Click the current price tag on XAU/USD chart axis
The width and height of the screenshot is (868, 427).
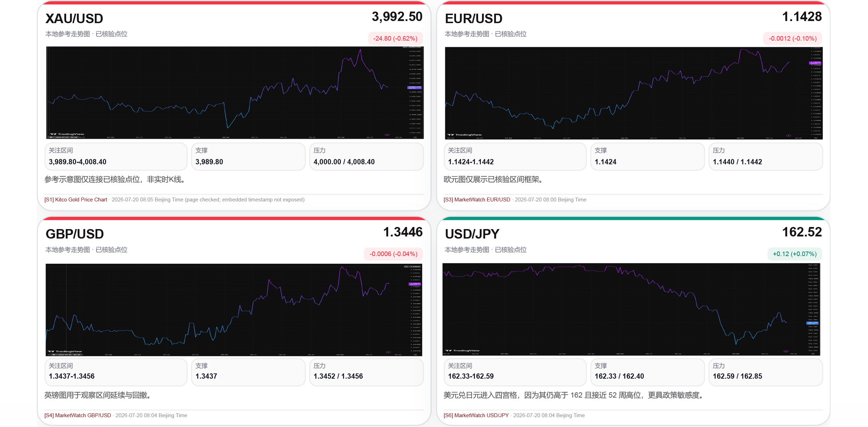(x=415, y=87)
